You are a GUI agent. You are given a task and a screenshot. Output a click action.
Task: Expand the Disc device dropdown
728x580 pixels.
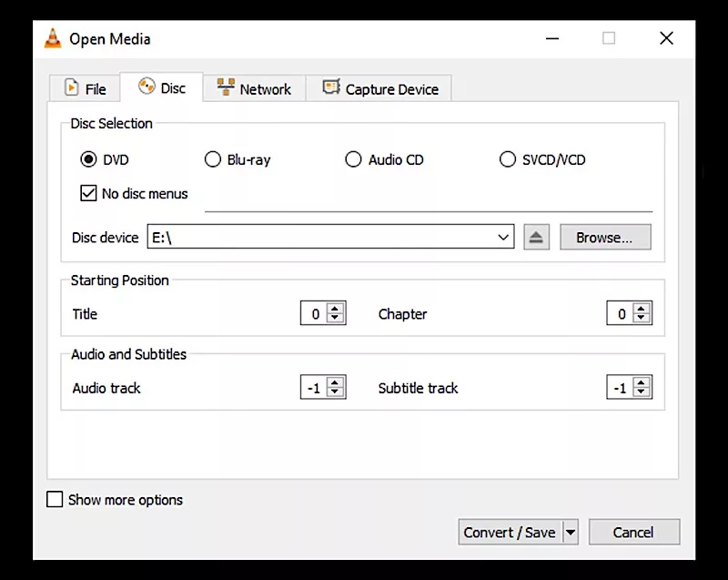coord(504,238)
